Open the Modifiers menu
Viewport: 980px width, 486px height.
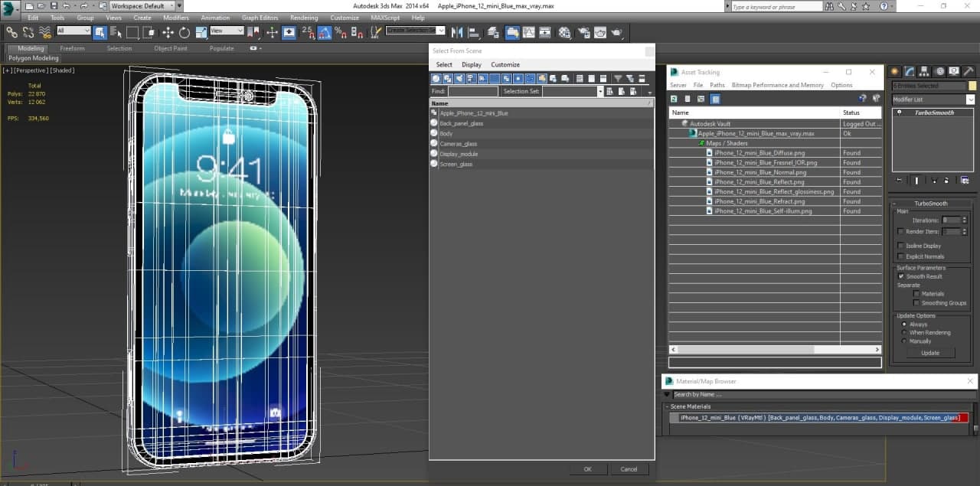176,18
